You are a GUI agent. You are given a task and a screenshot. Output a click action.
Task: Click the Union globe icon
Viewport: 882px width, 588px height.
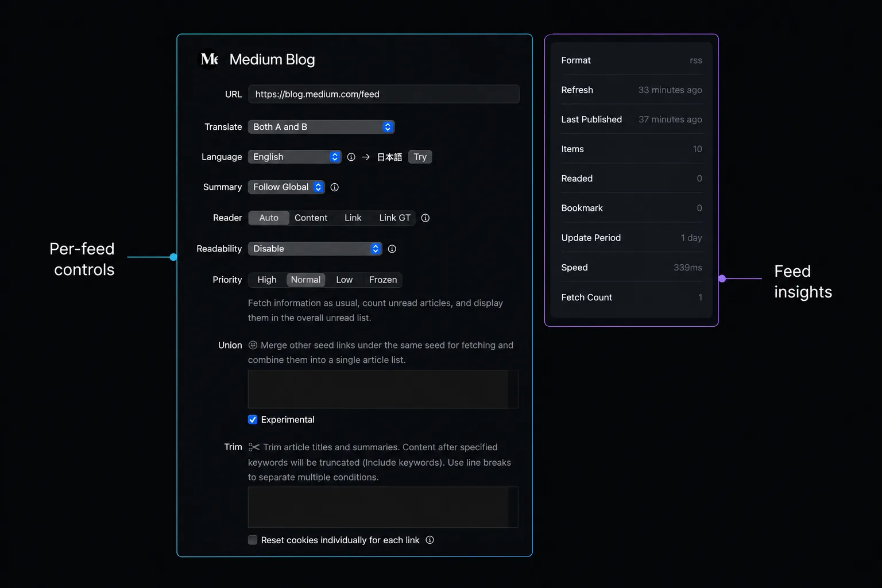(253, 345)
